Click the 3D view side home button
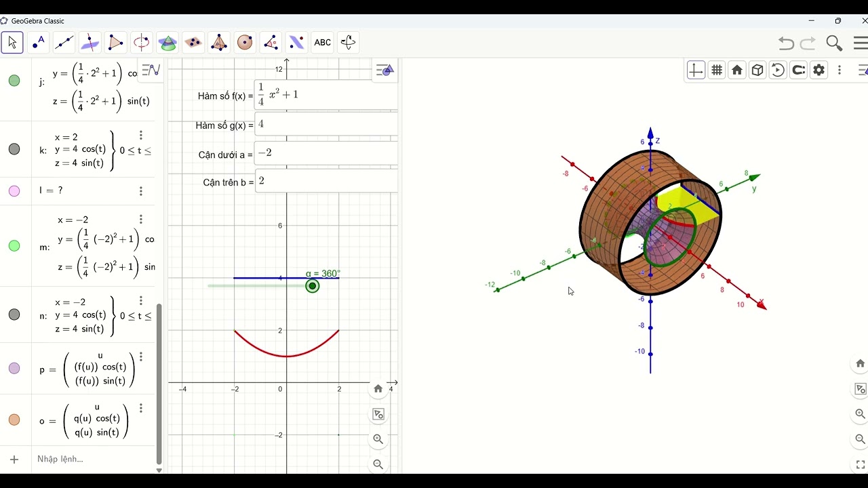 860,363
